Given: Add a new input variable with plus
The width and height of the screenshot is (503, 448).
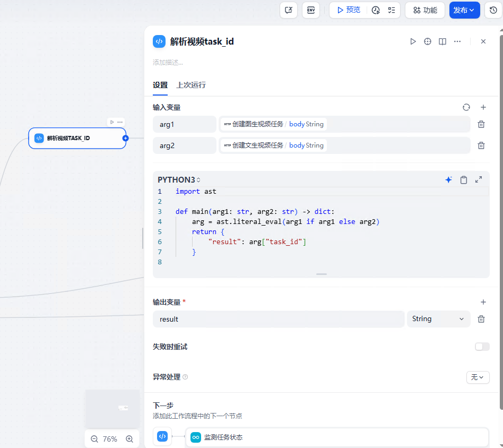Looking at the screenshot, I should tap(483, 107).
